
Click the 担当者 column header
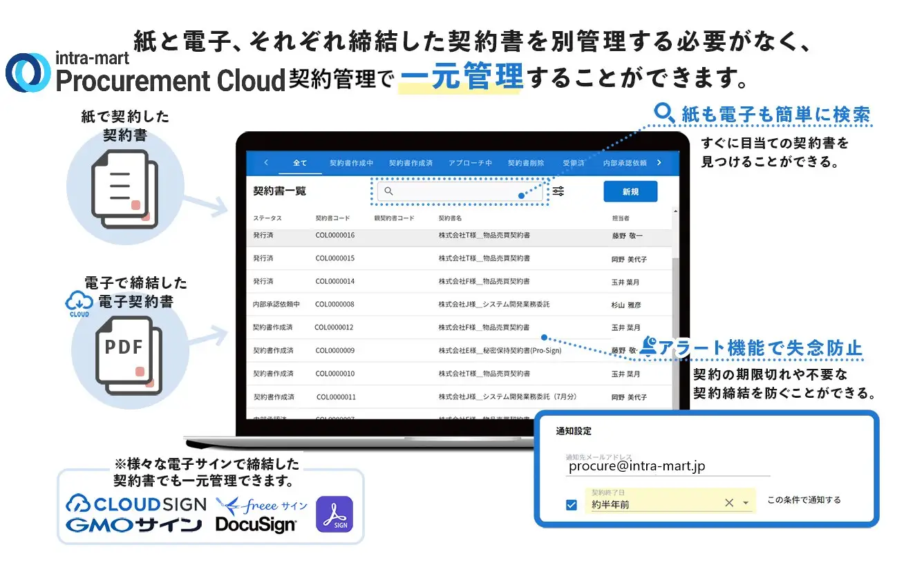pos(621,218)
